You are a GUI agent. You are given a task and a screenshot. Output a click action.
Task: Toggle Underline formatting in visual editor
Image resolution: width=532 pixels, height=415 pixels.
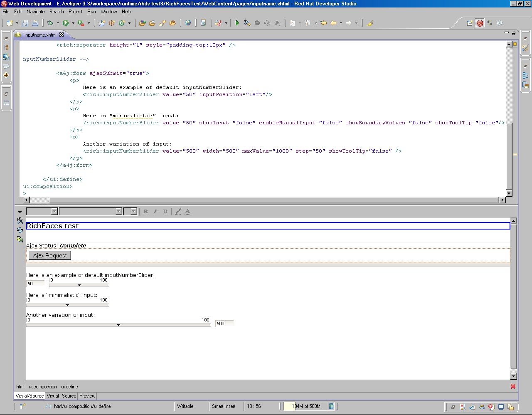coord(165,212)
